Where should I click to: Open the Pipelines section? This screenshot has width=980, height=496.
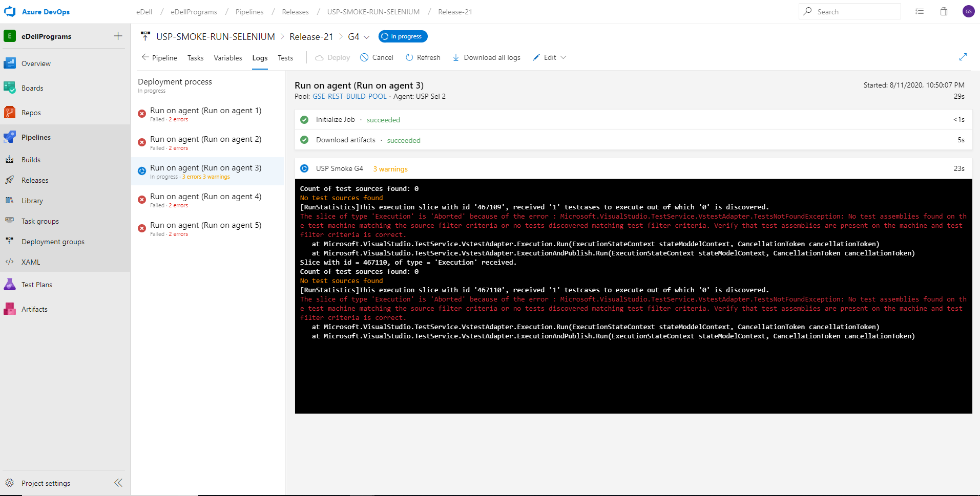pyautogui.click(x=35, y=137)
